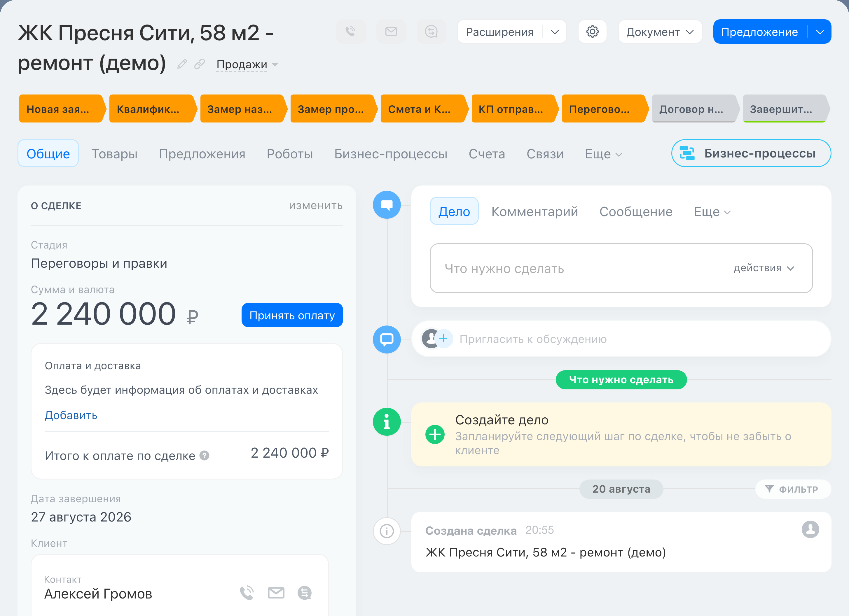The width and height of the screenshot is (849, 616).
Task: Open the Роботы tab
Action: click(x=290, y=154)
